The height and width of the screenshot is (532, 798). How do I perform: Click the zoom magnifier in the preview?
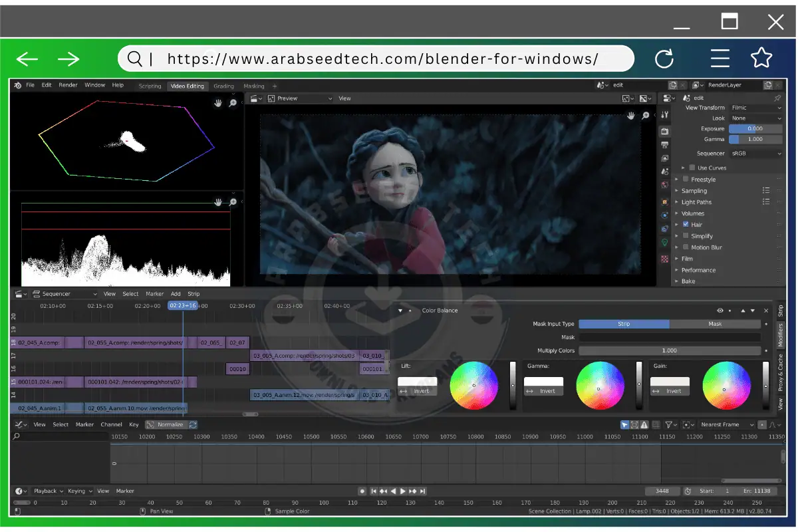point(645,116)
